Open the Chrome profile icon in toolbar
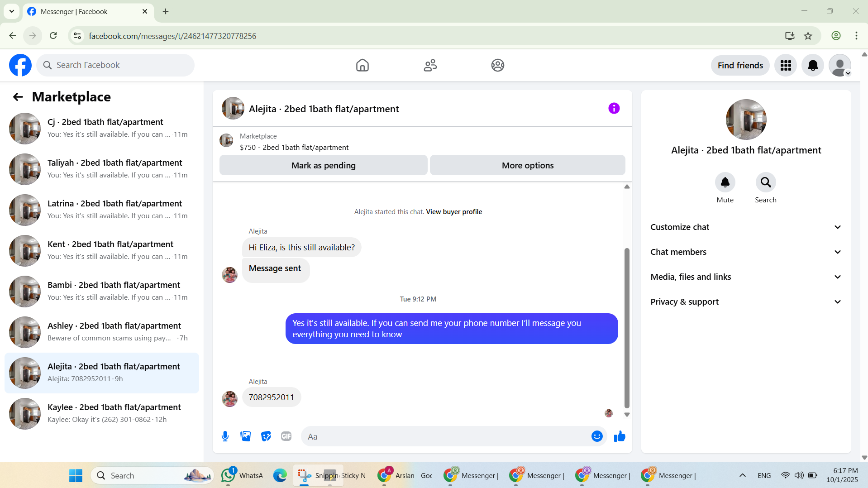 [x=836, y=36]
